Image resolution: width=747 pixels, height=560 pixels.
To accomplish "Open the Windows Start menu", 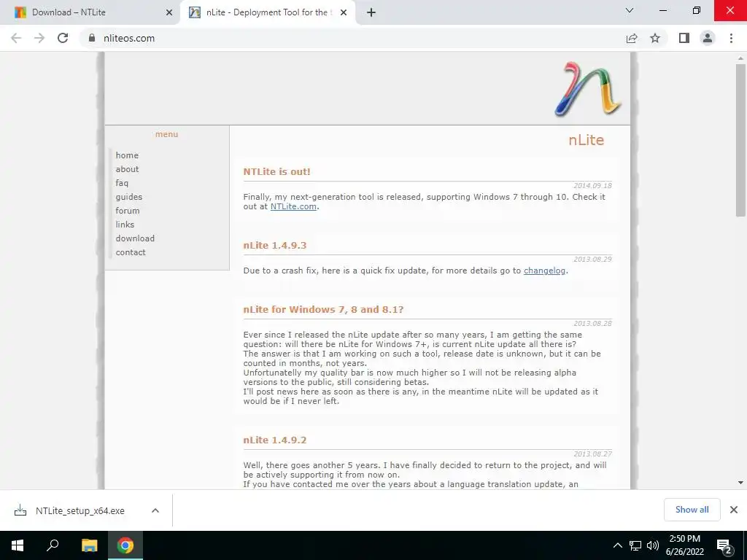I will [x=18, y=545].
